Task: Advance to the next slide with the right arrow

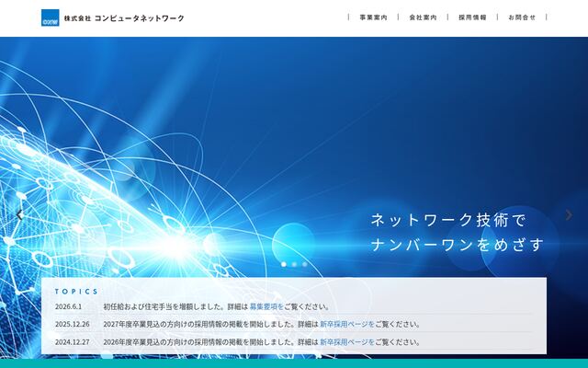Action: [569, 214]
